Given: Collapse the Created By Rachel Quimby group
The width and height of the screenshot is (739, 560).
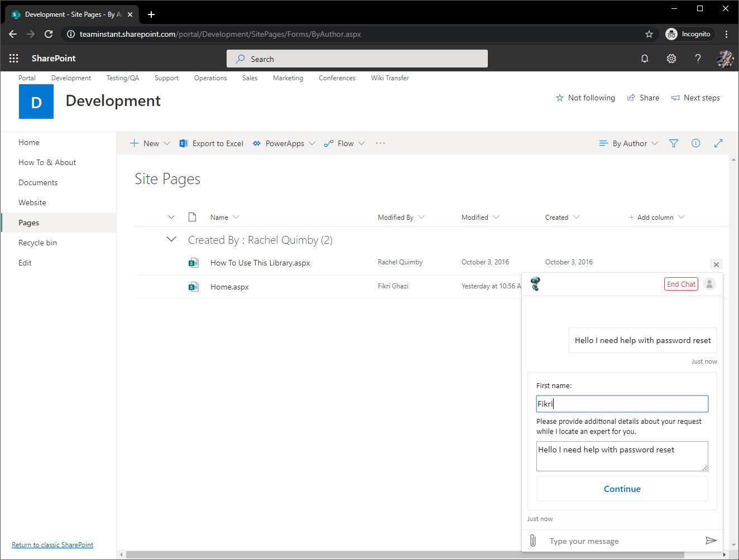Looking at the screenshot, I should pos(171,239).
